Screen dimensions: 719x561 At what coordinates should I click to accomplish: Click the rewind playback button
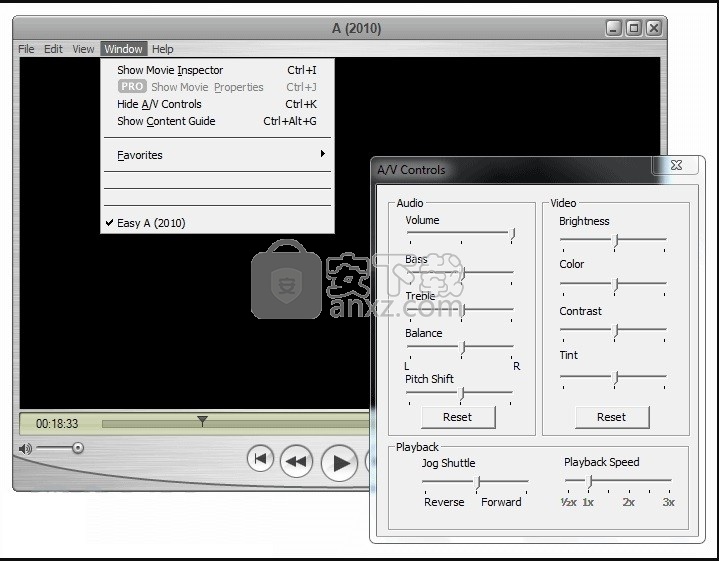(x=296, y=461)
